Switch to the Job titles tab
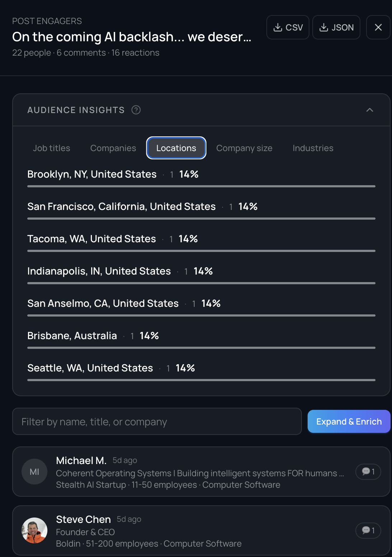Viewport: 392px width, 557px height. (x=51, y=148)
